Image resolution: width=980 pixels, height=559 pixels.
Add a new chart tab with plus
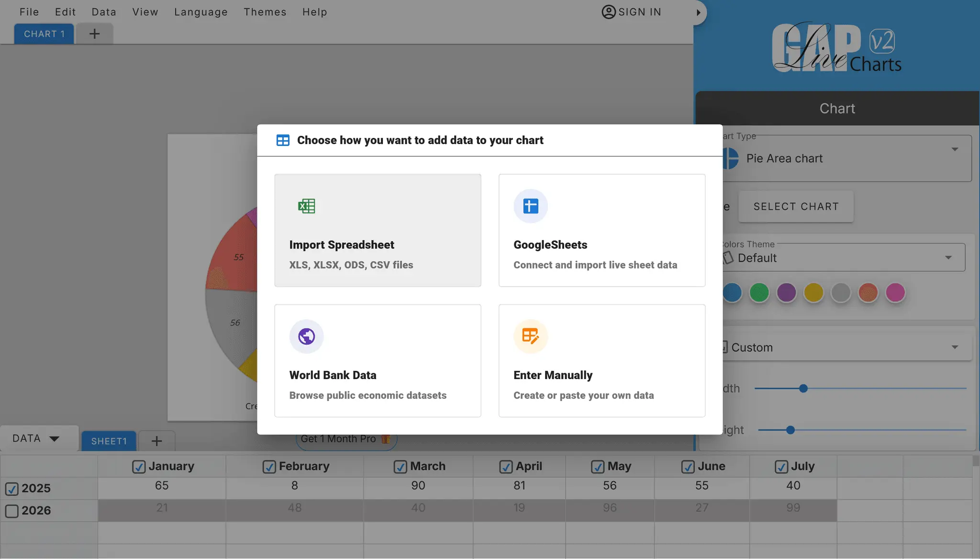(94, 34)
